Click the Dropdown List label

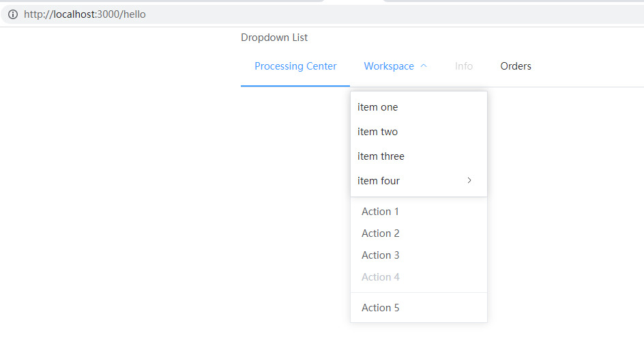274,38
